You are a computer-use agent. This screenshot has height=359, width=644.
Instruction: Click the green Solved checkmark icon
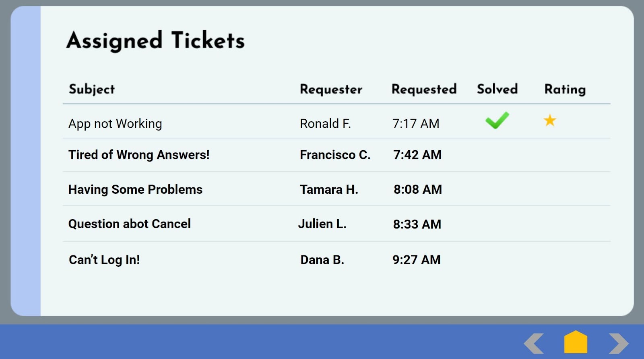[497, 120]
